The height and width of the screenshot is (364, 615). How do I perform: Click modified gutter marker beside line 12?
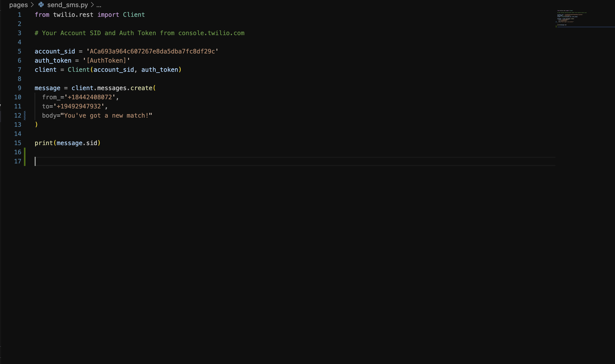[x=25, y=116]
